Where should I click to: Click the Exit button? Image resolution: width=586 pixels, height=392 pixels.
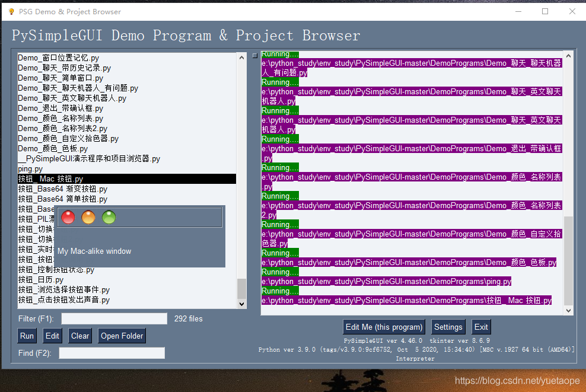481,327
